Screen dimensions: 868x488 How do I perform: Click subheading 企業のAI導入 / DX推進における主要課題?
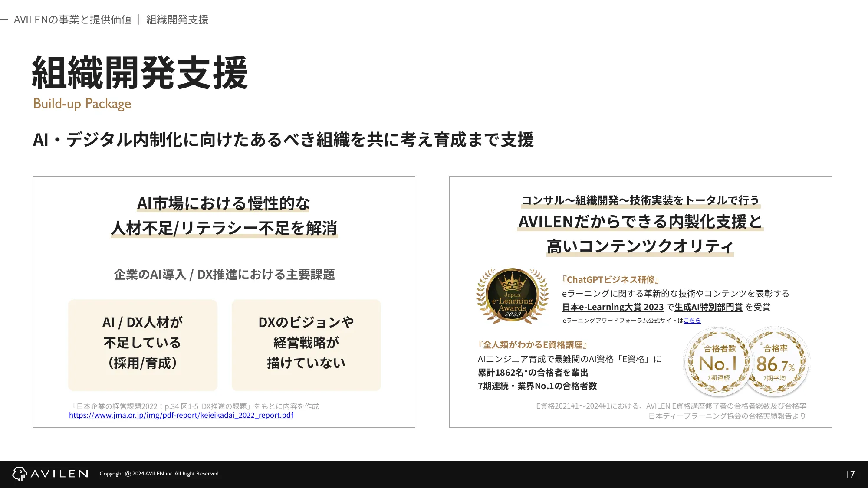click(x=224, y=275)
